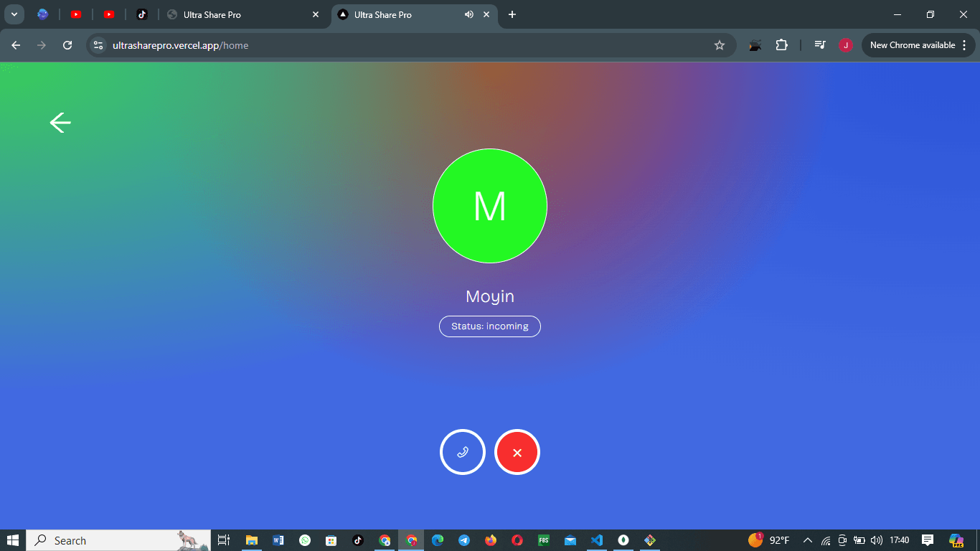Click the 'Status: incoming' badge
Screen dimensions: 980x551
(490, 326)
